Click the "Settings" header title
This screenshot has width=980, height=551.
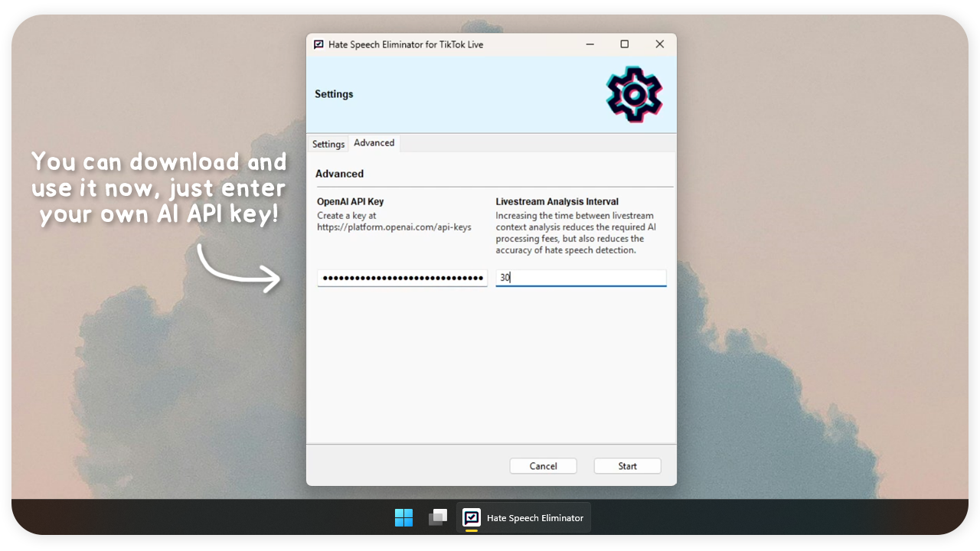[x=334, y=94]
